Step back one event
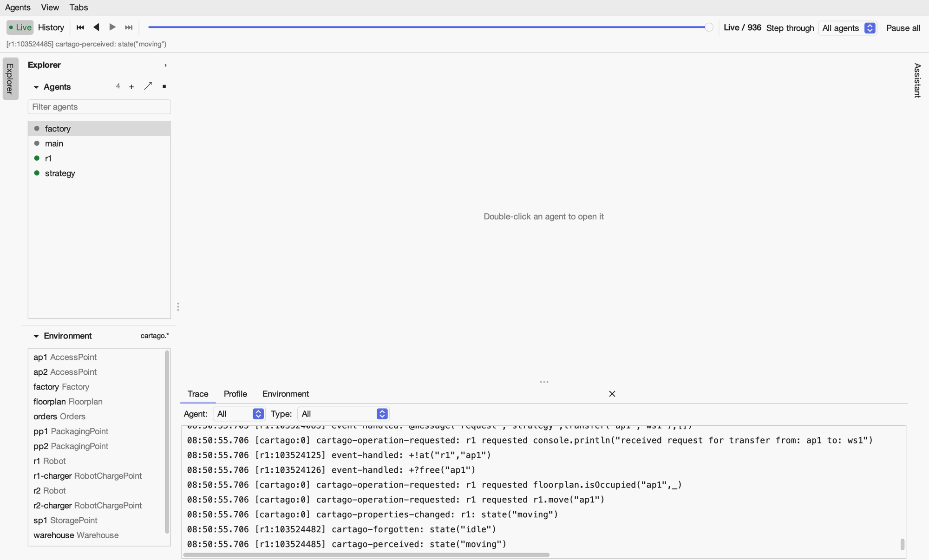929x560 pixels. click(96, 27)
